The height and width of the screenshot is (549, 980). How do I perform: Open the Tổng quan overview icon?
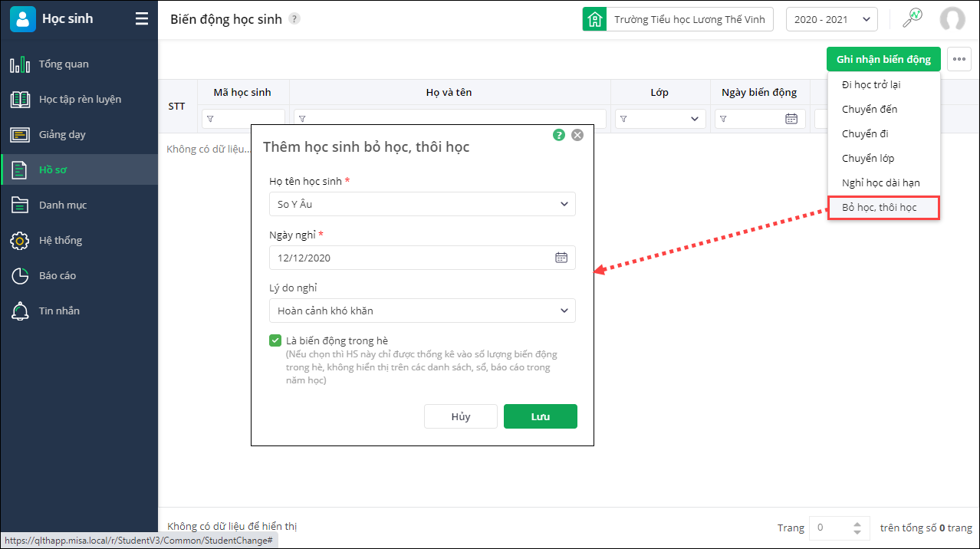point(20,64)
